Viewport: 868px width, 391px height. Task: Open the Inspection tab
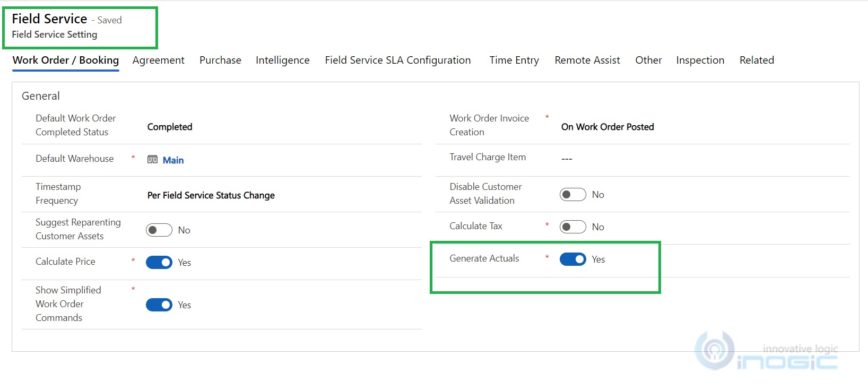[700, 60]
